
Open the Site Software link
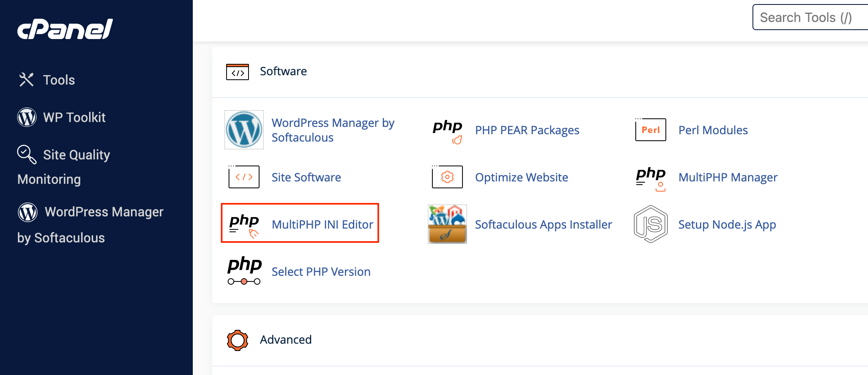306,177
